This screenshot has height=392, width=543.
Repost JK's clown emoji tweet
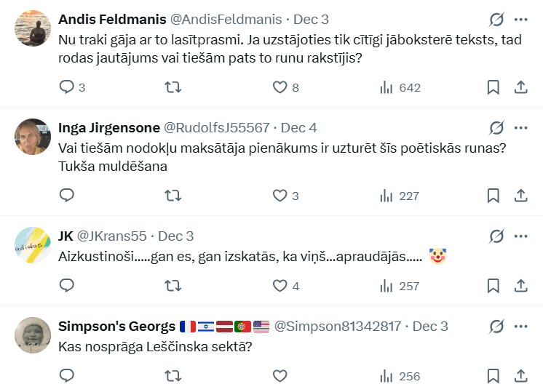click(x=173, y=286)
